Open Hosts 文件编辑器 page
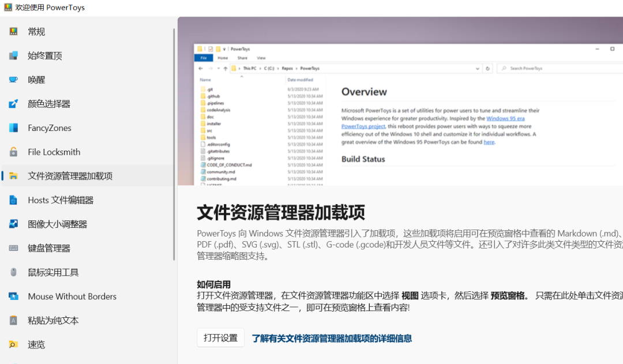 (87, 200)
